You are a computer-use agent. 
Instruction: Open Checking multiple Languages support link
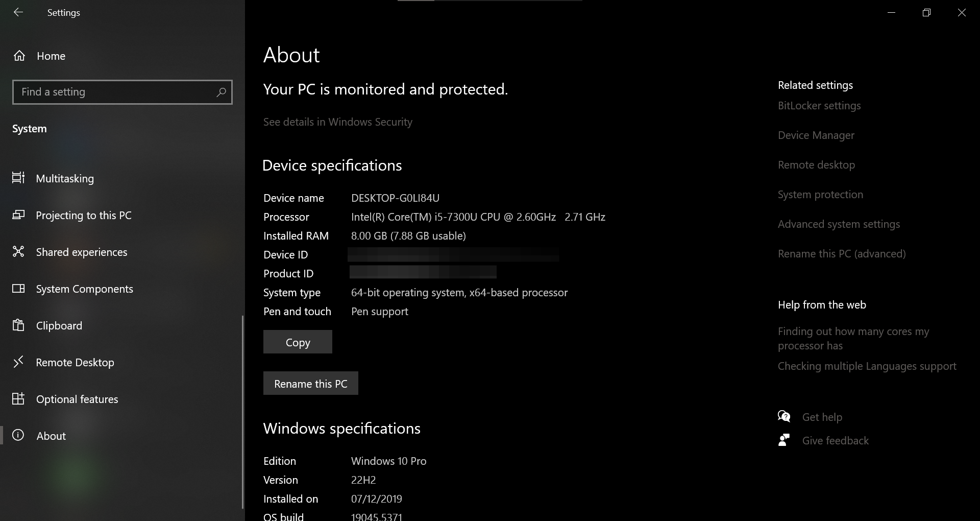(x=867, y=366)
